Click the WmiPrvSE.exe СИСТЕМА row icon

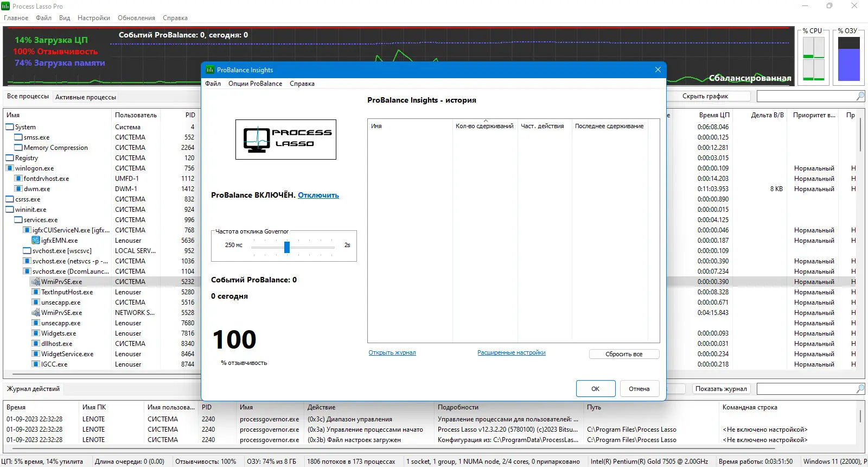[36, 282]
